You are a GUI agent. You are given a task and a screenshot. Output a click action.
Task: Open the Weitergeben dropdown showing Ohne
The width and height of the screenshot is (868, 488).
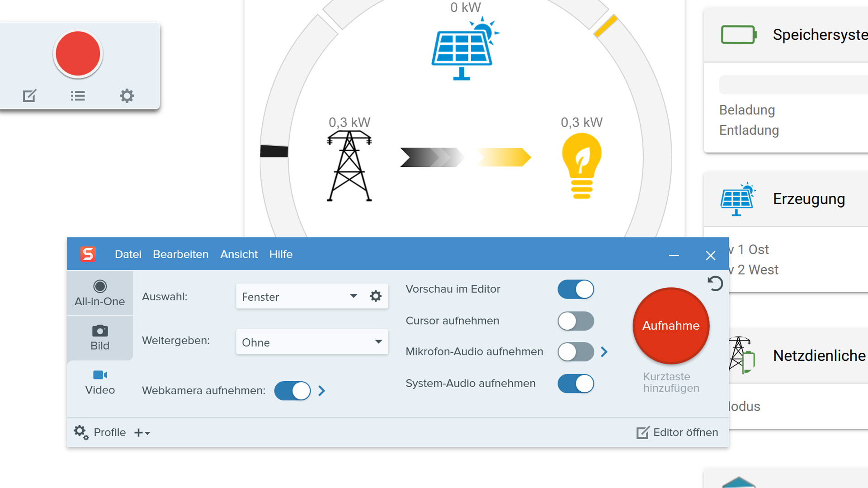point(312,342)
